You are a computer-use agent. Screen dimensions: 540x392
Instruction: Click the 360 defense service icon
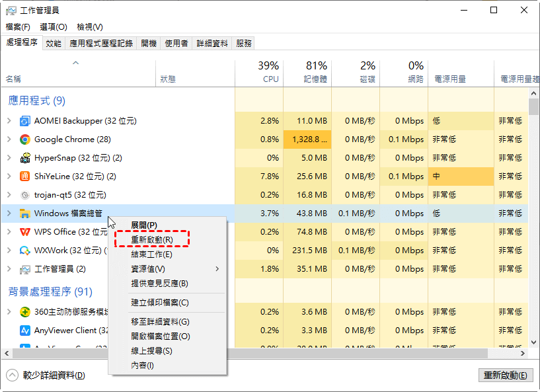[x=25, y=312]
